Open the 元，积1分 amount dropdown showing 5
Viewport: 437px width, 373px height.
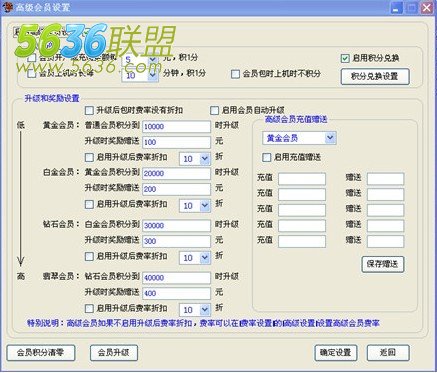pos(152,60)
